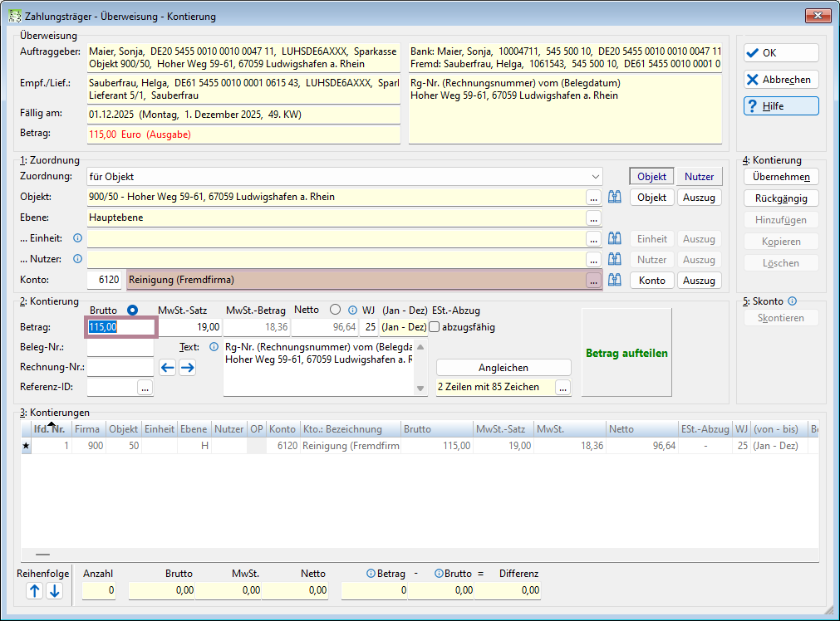Select the Netto radio button

pyautogui.click(x=336, y=310)
